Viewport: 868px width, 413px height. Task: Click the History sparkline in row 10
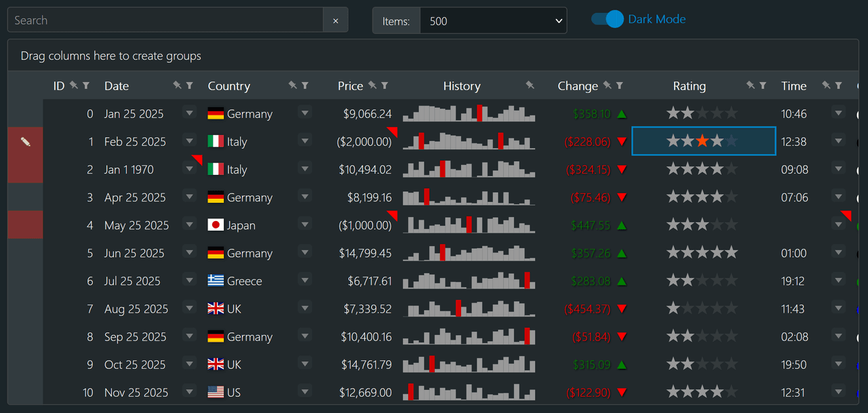point(469,391)
